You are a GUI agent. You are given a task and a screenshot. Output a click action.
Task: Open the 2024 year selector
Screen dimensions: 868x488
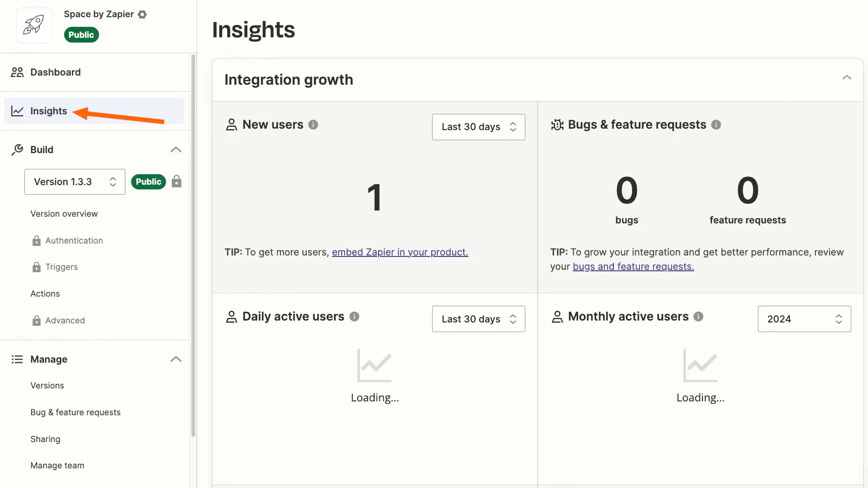click(804, 319)
